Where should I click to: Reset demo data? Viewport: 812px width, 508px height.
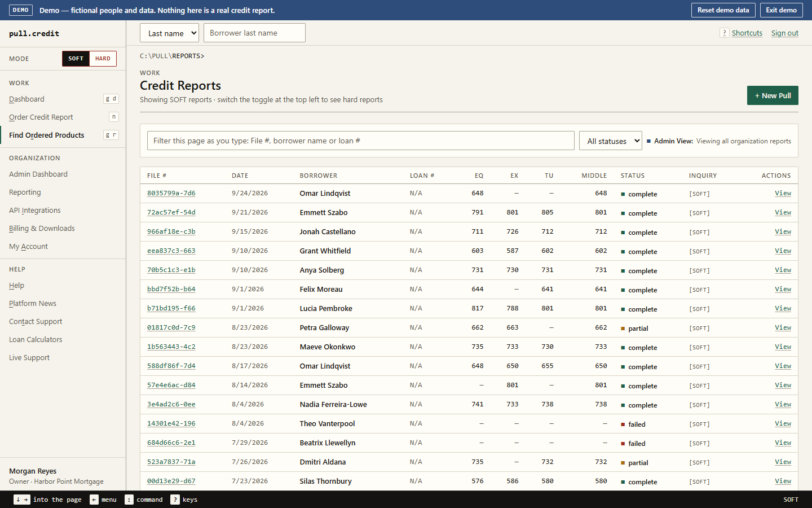[723, 10]
